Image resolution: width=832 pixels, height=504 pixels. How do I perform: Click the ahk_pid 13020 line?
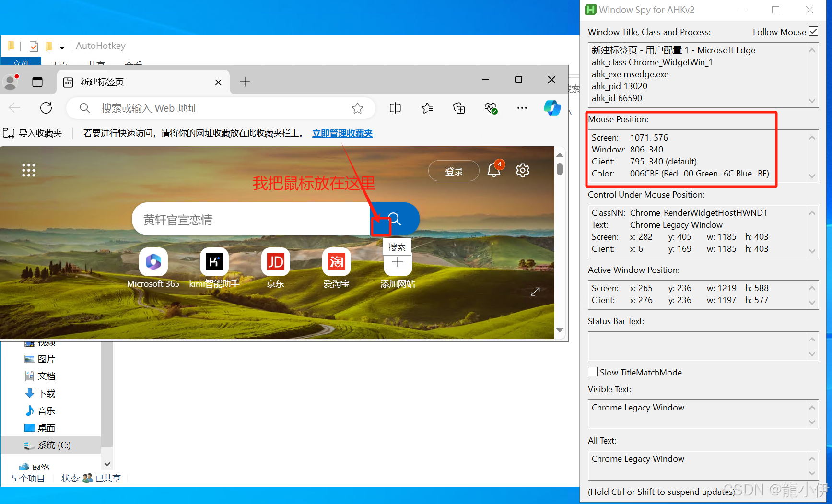[619, 86]
